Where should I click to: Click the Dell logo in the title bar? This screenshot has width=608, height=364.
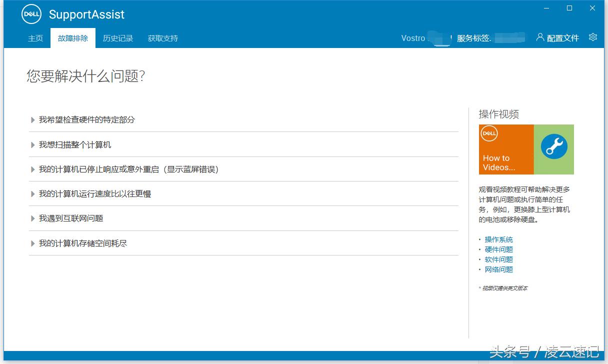(x=30, y=14)
